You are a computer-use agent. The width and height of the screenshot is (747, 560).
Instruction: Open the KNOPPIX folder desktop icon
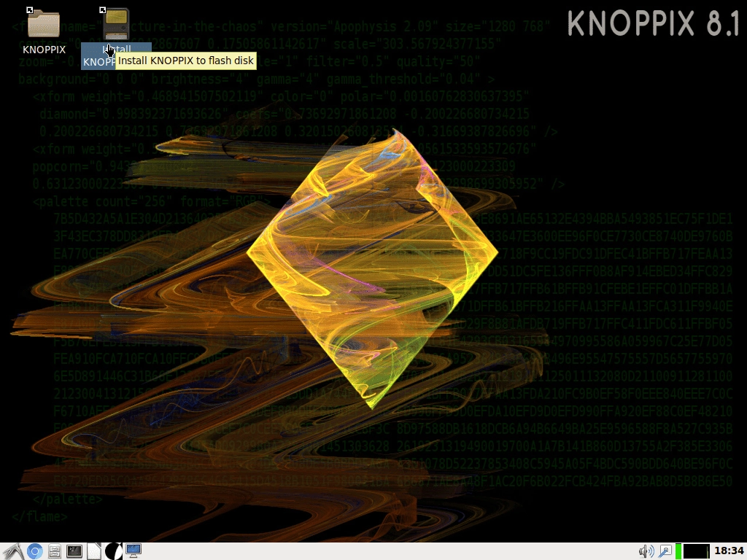tap(43, 23)
